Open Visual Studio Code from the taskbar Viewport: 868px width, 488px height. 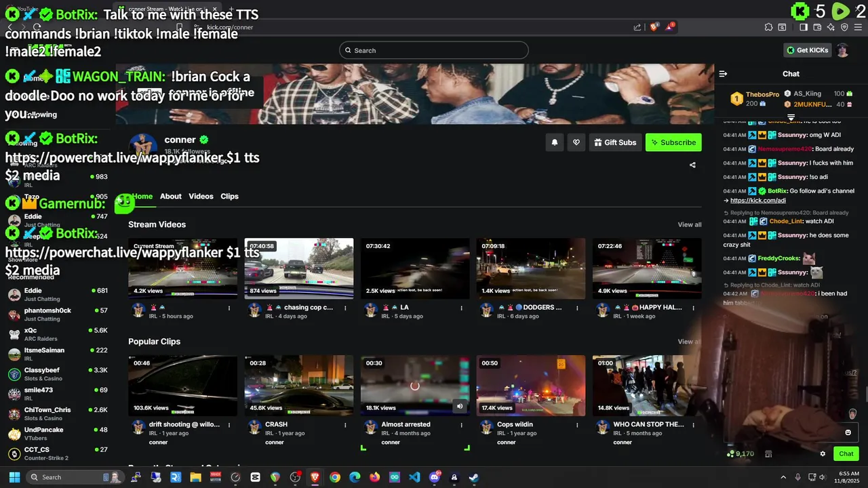[414, 477]
